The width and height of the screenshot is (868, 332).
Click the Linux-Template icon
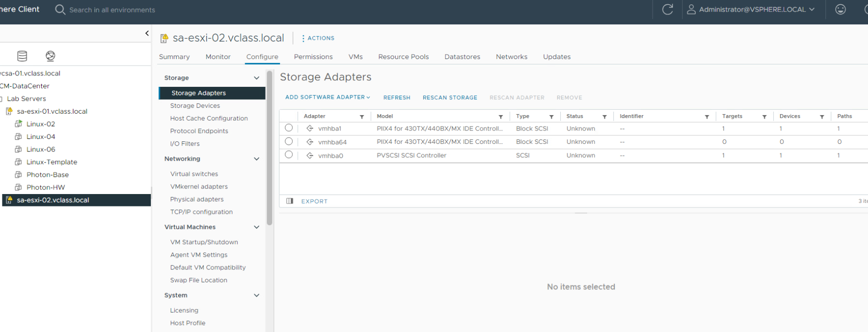18,162
